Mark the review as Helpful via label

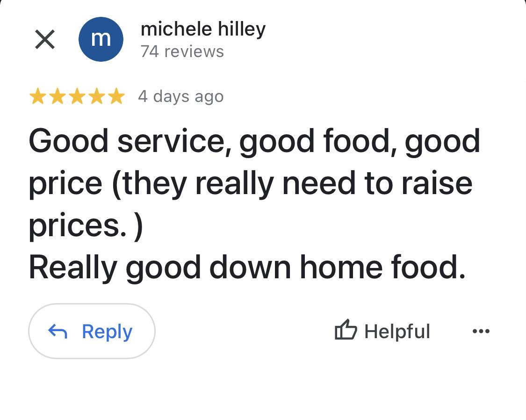pyautogui.click(x=397, y=332)
